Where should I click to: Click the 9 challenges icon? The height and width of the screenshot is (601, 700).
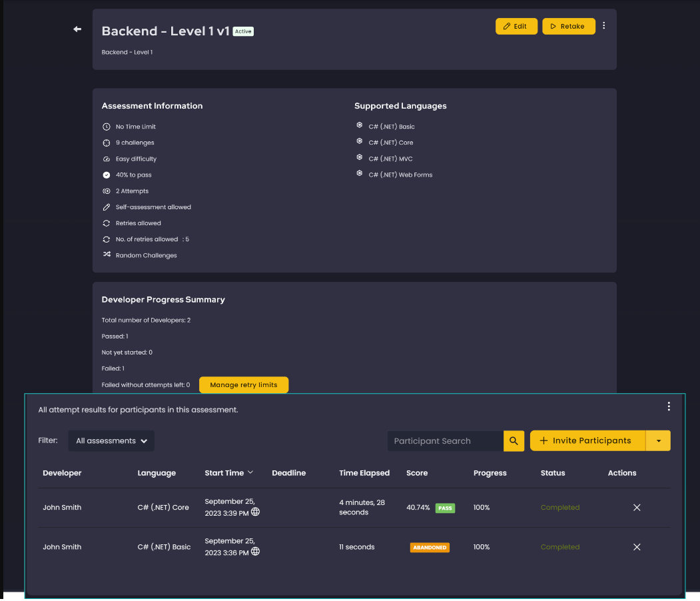107,143
